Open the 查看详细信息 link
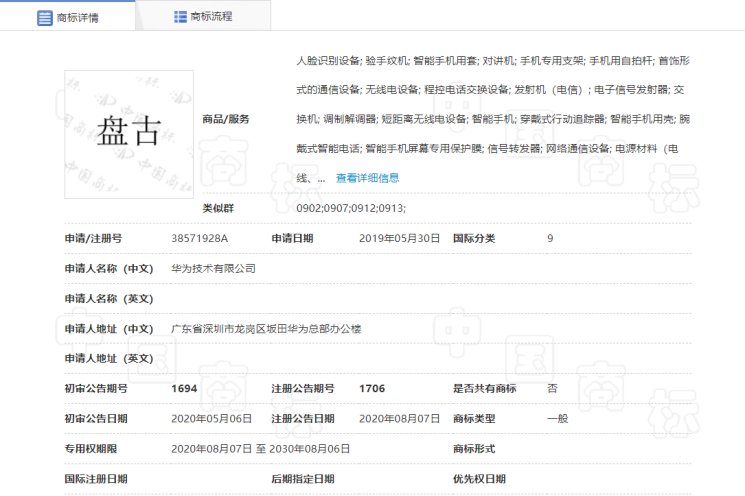The image size is (745, 496). pyautogui.click(x=367, y=178)
